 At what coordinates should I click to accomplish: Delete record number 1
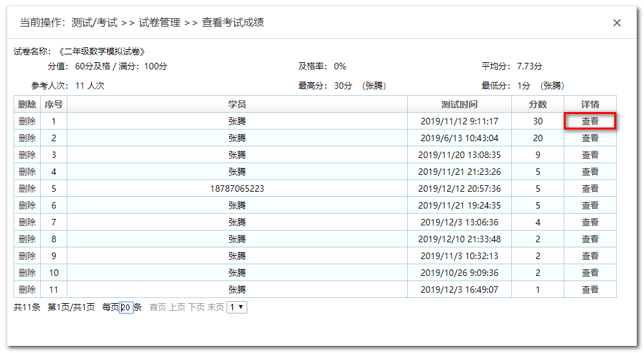pos(27,121)
